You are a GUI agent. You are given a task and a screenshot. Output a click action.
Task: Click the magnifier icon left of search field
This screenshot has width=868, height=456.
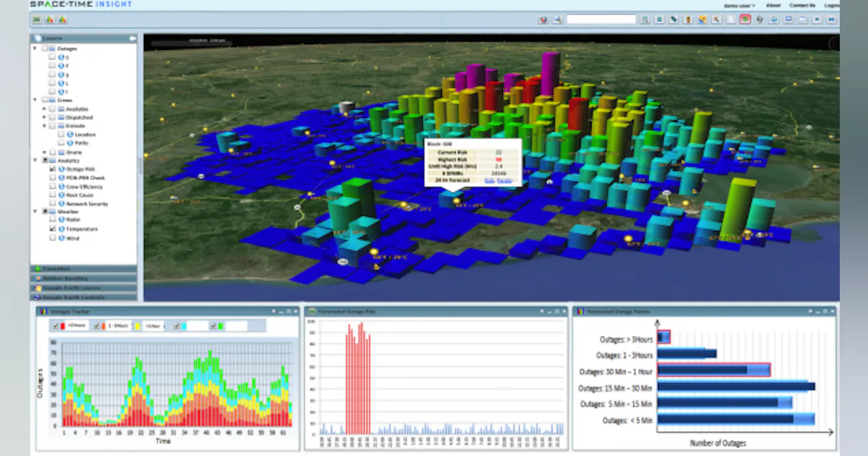pos(558,20)
